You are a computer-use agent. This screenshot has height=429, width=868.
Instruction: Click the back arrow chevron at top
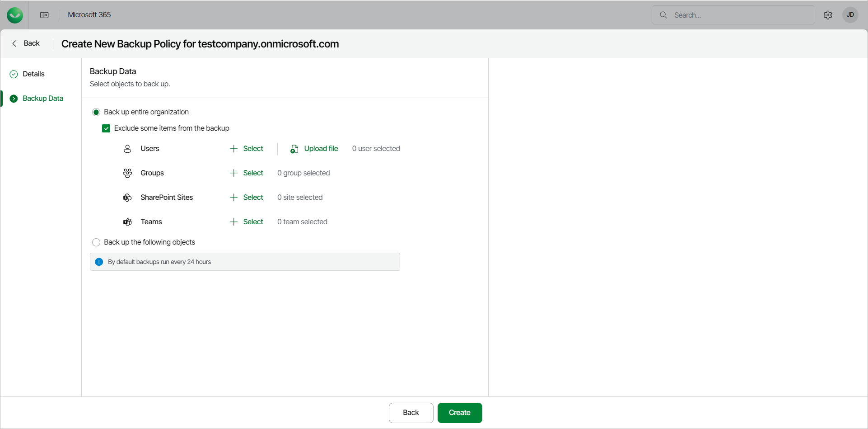click(14, 43)
